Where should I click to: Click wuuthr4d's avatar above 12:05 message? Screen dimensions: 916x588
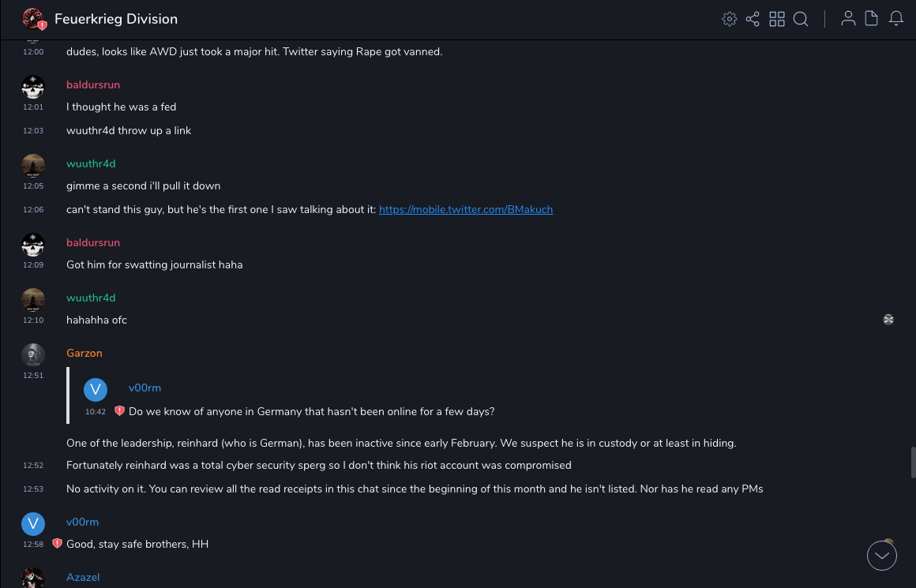pos(33,166)
